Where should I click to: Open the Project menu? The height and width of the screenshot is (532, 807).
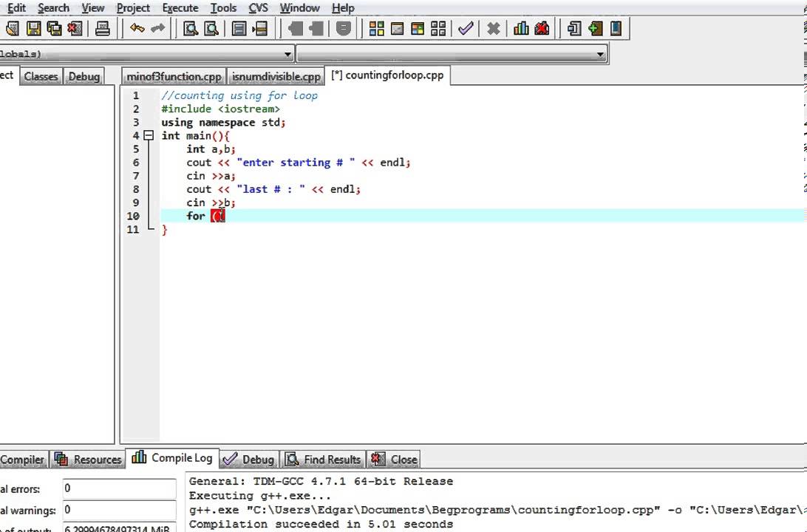133,7
